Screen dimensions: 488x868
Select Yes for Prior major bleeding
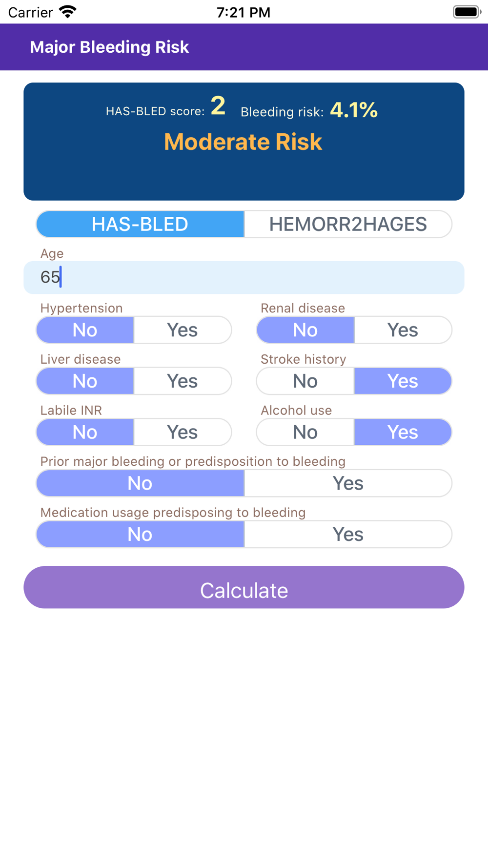(348, 483)
